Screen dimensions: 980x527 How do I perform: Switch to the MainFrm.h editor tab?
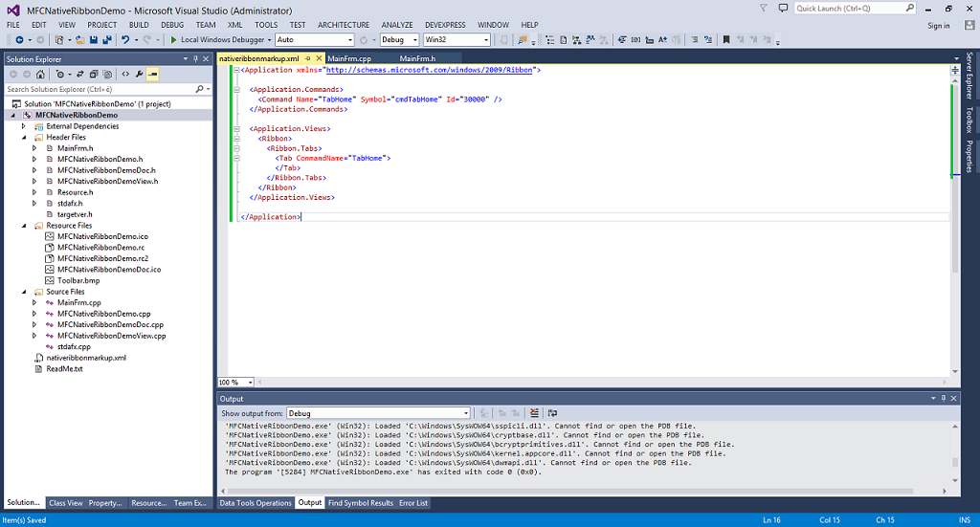point(417,58)
